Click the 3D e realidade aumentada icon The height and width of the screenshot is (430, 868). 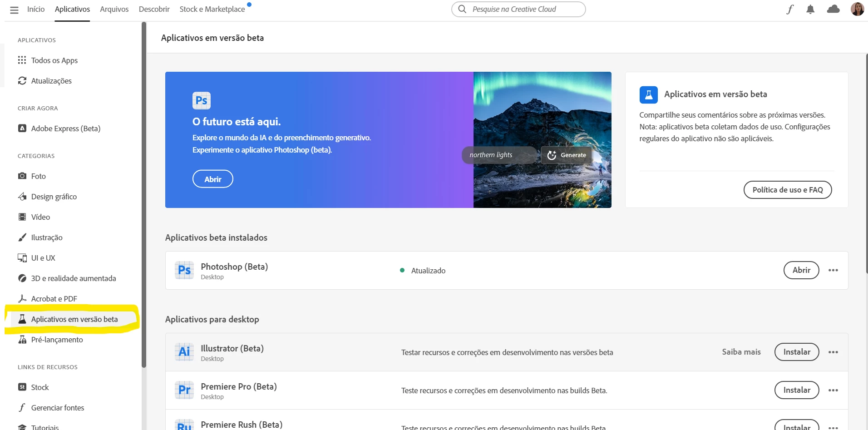[x=22, y=278]
